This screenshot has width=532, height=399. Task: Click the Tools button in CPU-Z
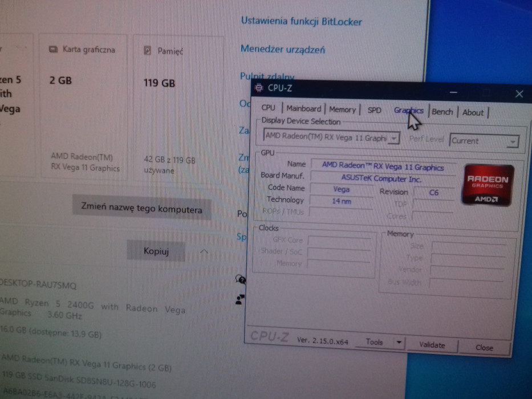point(374,341)
